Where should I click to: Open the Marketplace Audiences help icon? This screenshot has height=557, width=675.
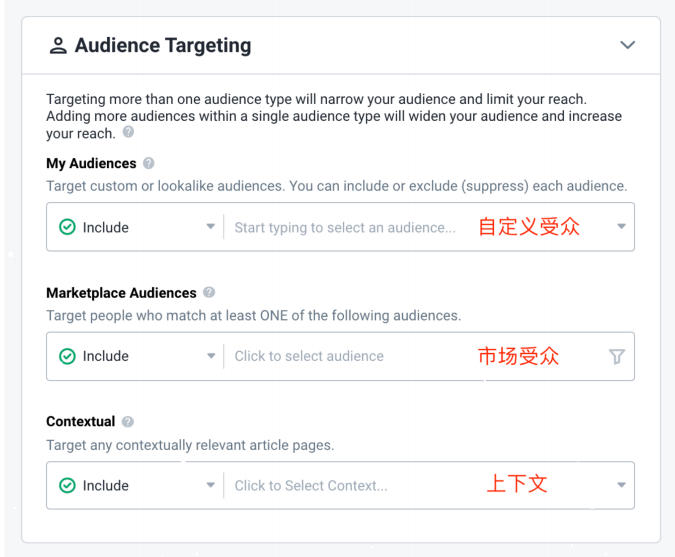pyautogui.click(x=209, y=293)
